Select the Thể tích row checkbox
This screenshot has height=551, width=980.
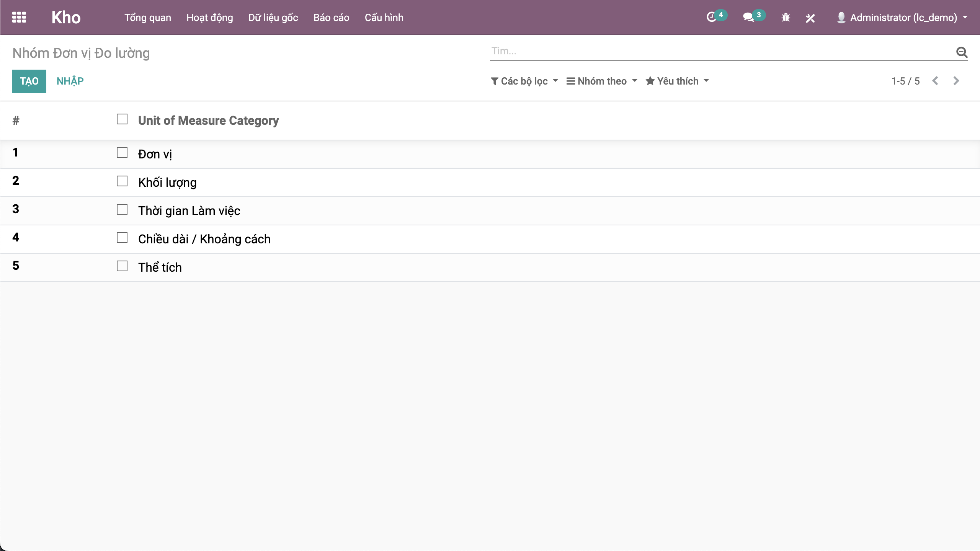(122, 266)
